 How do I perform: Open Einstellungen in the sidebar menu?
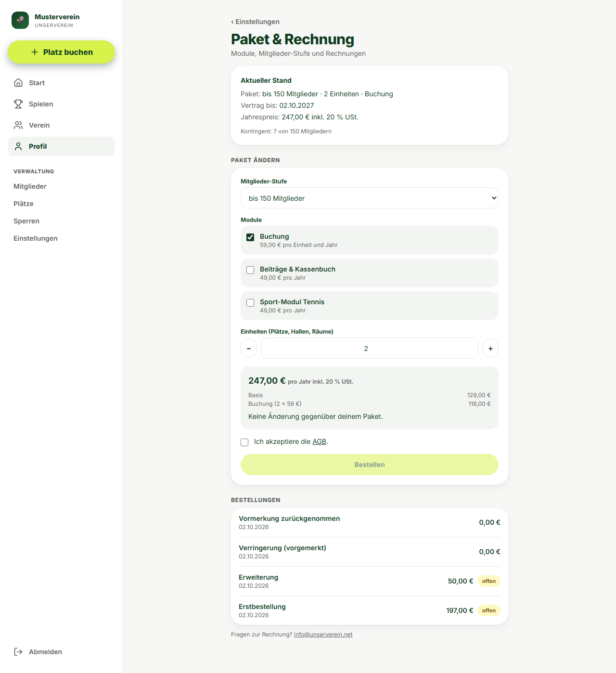tap(36, 238)
